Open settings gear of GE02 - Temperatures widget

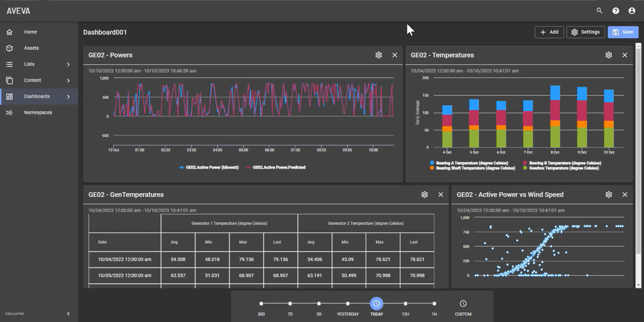[x=609, y=55]
